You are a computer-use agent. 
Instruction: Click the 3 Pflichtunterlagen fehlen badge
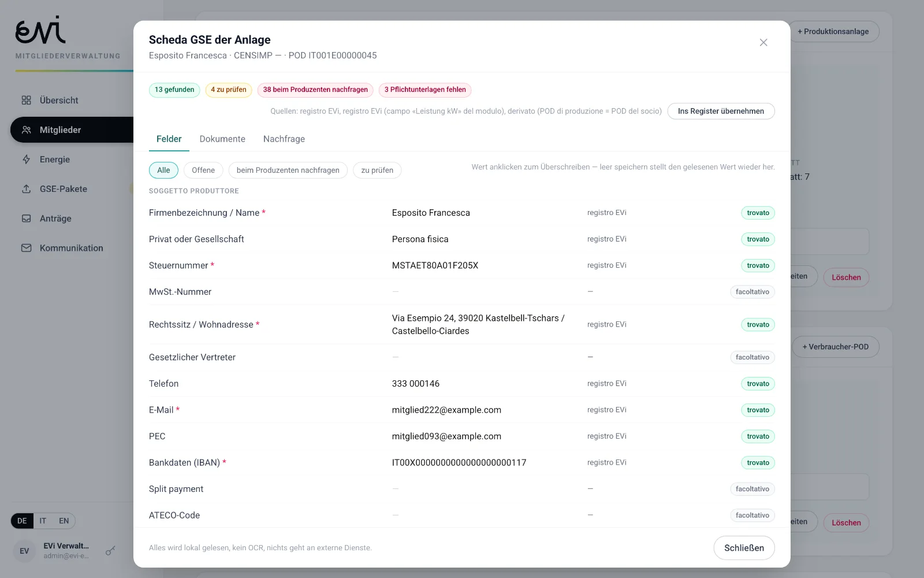point(425,90)
